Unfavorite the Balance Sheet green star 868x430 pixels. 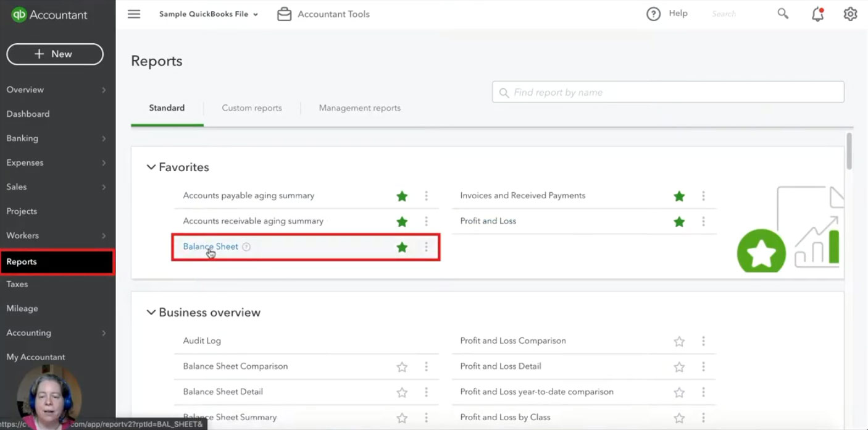tap(402, 247)
